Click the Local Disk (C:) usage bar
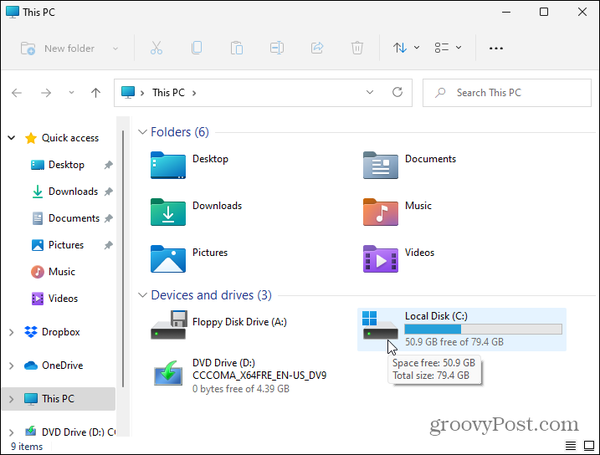 coord(483,329)
